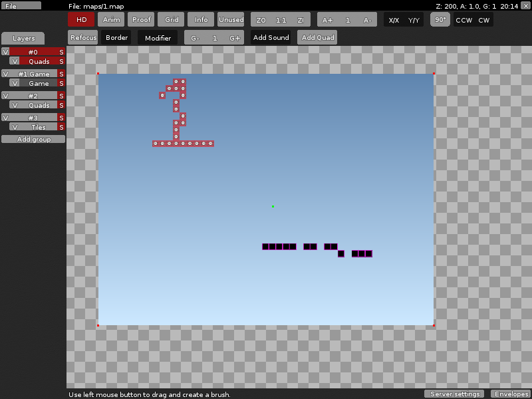Viewport: 532px width, 399px height.
Task: Click the Add group button
Action: (x=33, y=140)
